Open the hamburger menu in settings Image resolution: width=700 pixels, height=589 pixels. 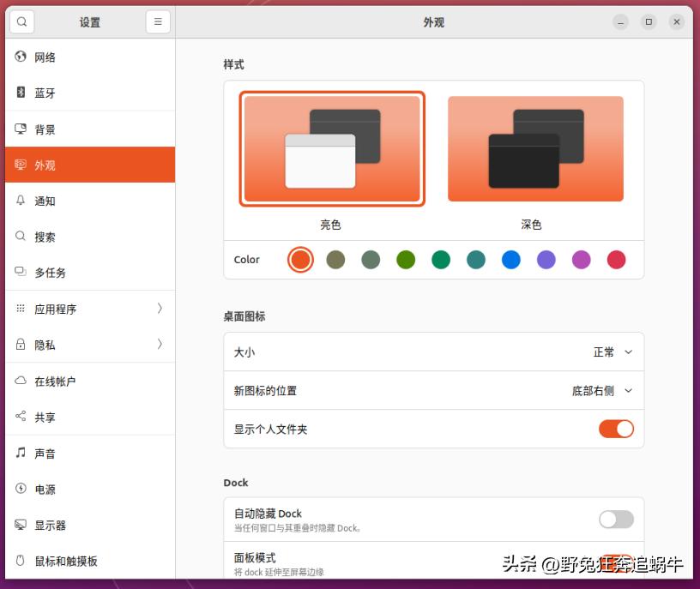(158, 21)
